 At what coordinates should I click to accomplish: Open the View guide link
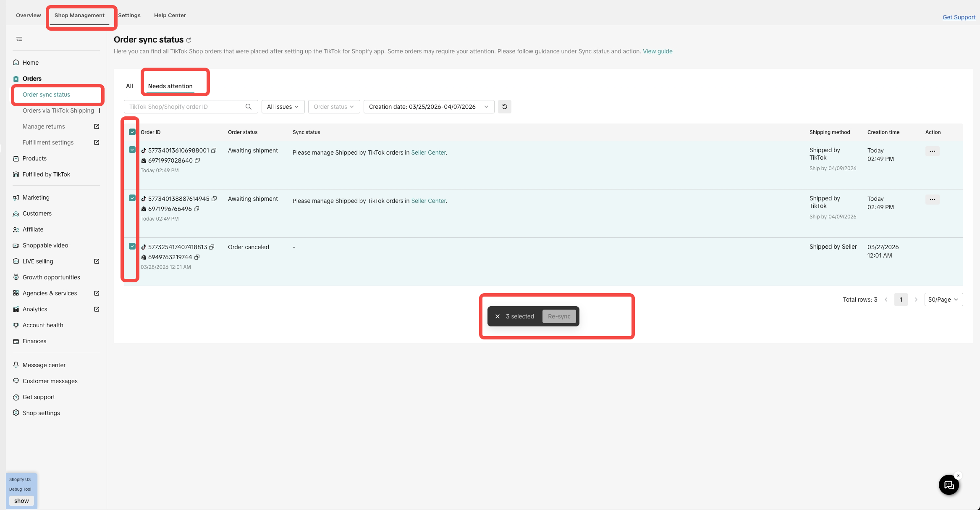tap(658, 51)
